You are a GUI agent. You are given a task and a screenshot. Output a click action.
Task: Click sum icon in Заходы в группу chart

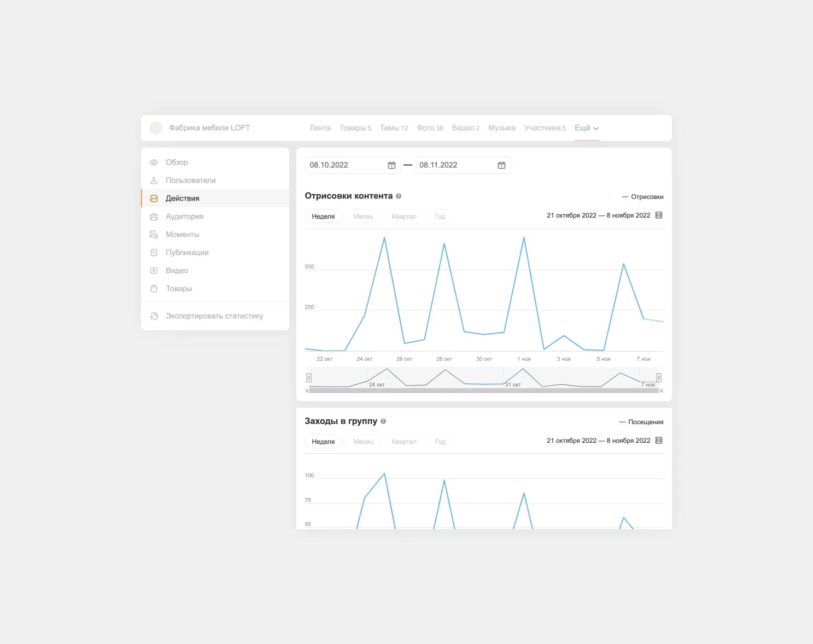point(659,441)
